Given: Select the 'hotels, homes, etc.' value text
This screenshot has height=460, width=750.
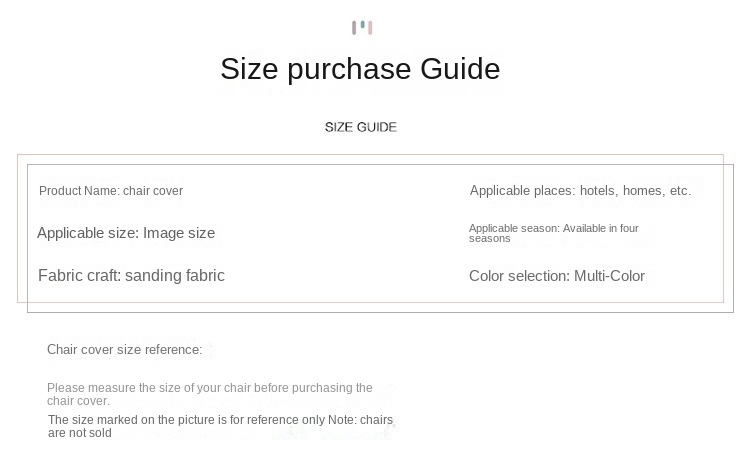Looking at the screenshot, I should point(635,191).
